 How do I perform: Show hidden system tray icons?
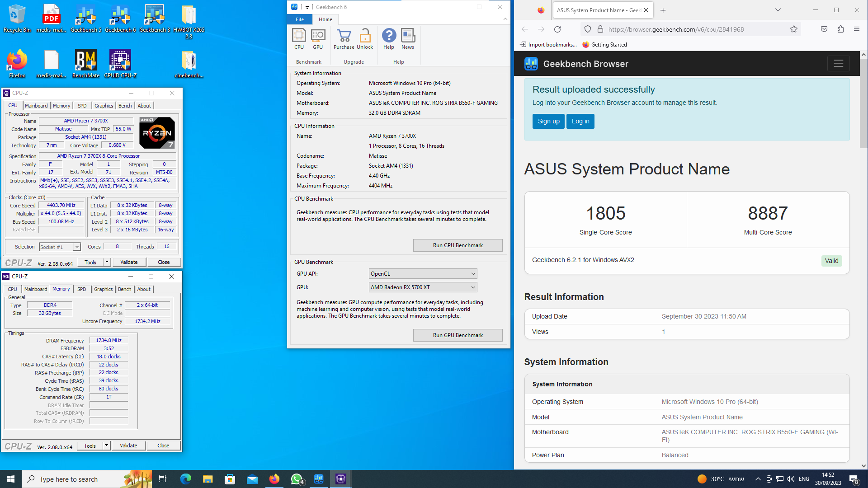point(758,479)
